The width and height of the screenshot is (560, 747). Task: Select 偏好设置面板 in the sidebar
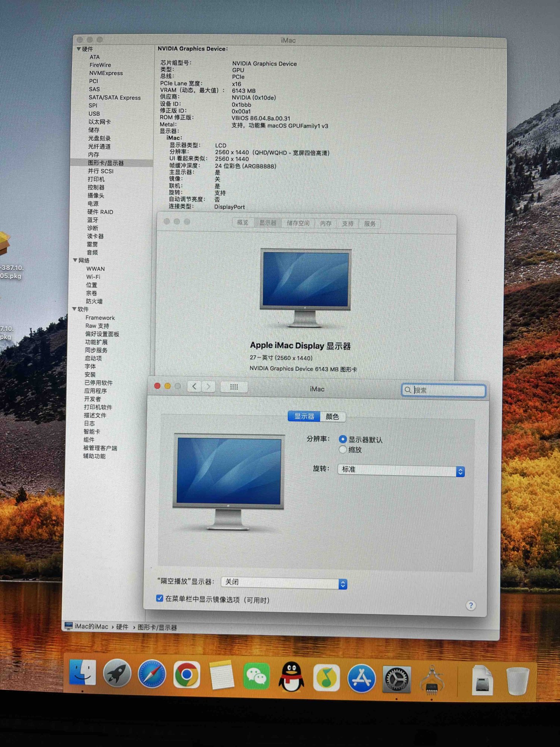[x=102, y=334]
